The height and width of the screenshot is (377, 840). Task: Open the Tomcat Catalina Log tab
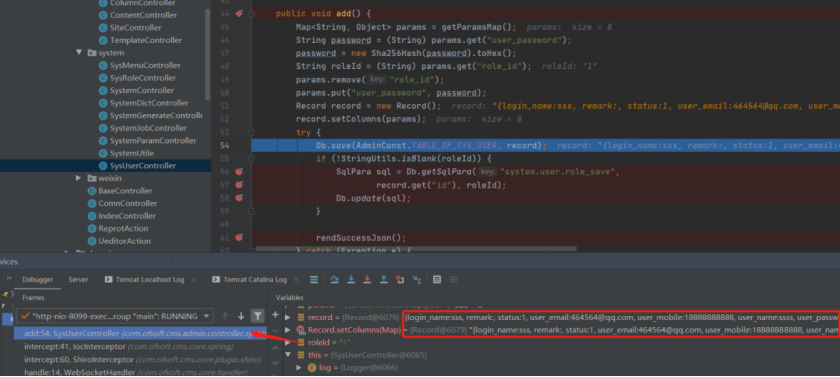[x=250, y=280]
